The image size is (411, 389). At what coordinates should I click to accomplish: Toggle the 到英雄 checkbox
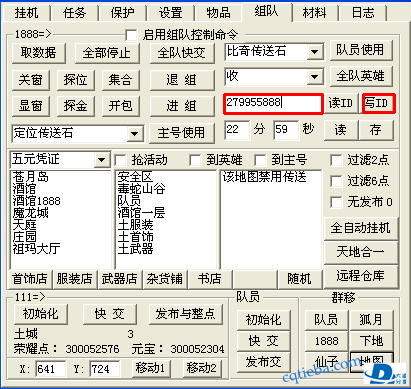(x=195, y=161)
